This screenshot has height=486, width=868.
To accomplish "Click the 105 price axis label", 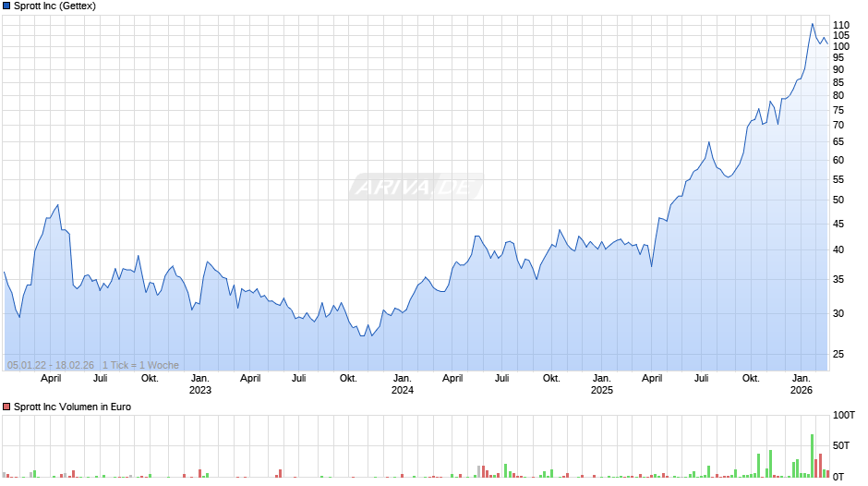I will (841, 35).
